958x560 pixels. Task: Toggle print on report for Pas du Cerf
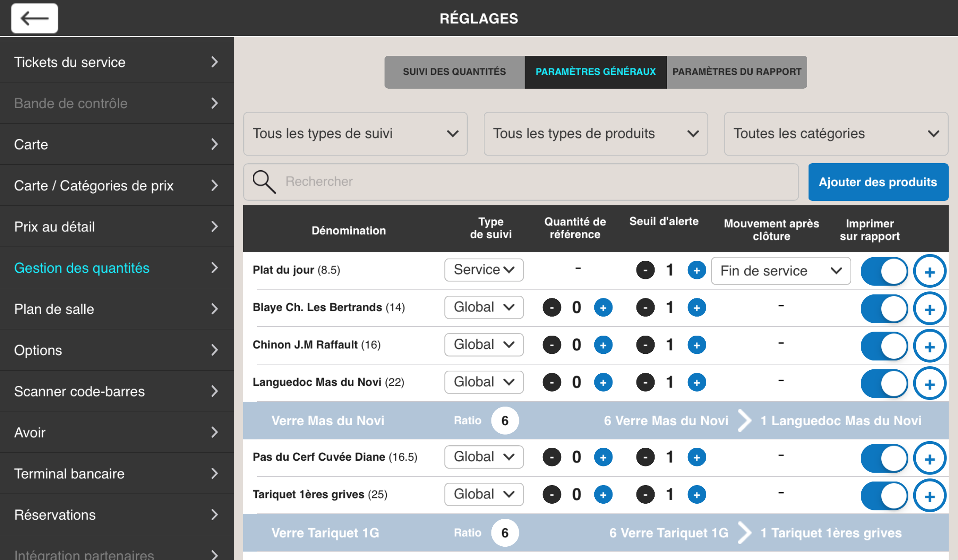pyautogui.click(x=884, y=458)
